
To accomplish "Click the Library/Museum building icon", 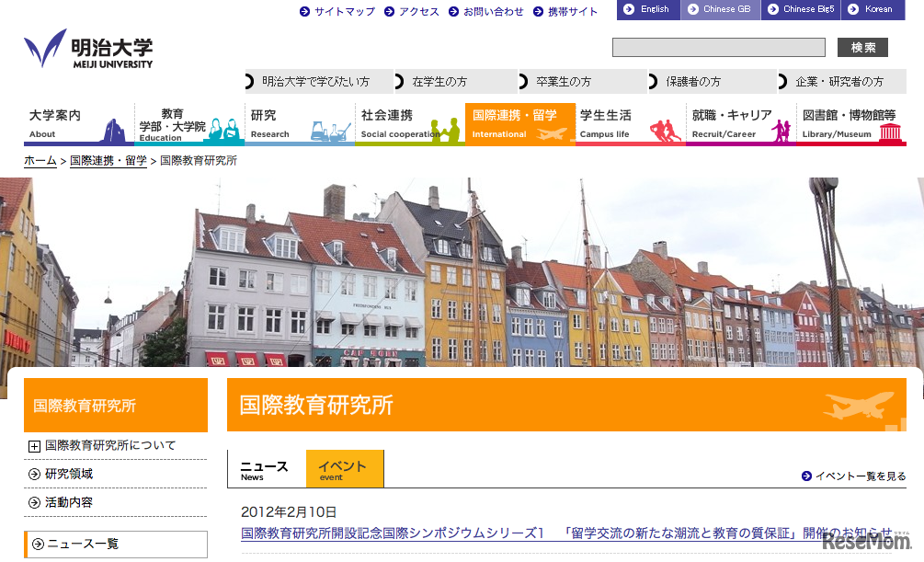I will (x=889, y=132).
